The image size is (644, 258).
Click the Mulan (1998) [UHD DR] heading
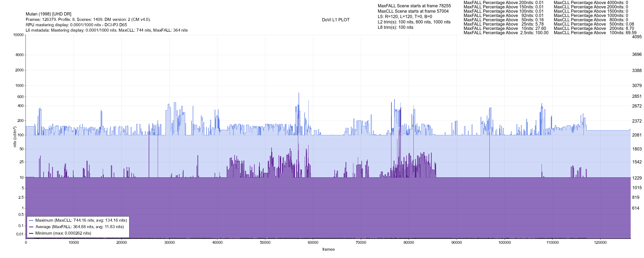click(x=49, y=14)
